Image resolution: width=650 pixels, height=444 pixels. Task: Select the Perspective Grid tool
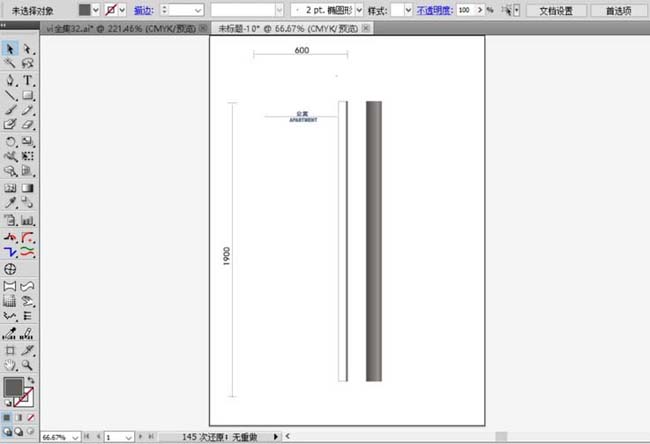(27, 170)
